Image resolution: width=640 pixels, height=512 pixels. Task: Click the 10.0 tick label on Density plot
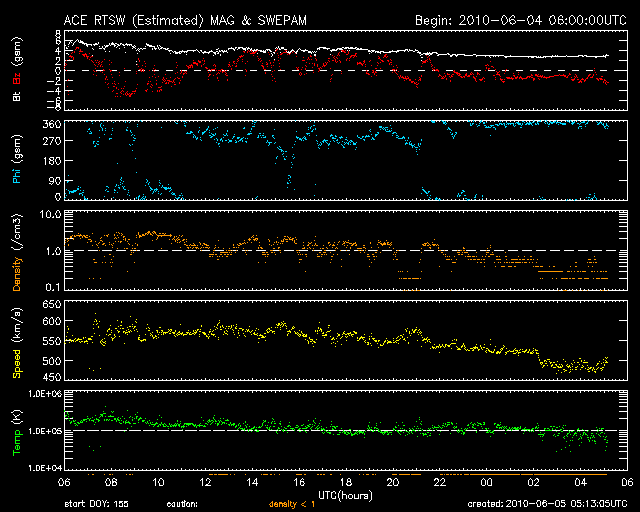tap(50, 214)
